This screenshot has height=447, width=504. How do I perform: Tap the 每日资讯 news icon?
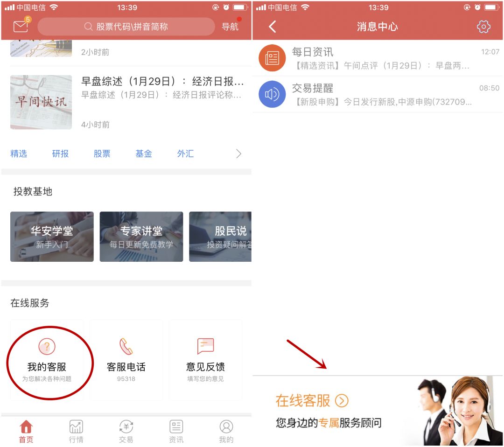tap(272, 58)
